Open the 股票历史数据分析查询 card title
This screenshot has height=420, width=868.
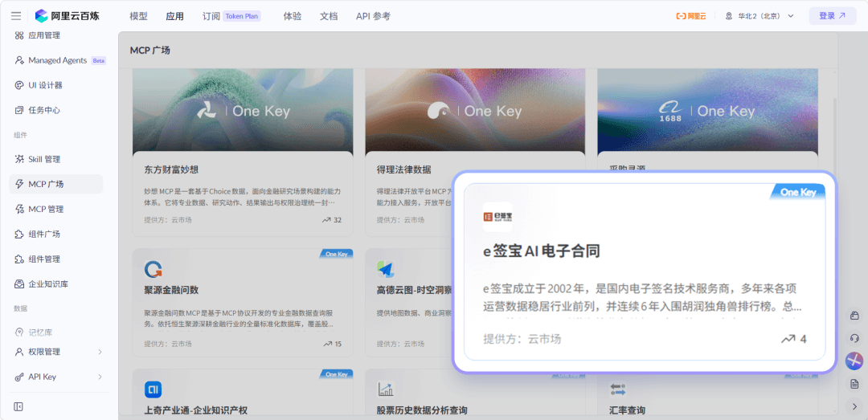tap(422, 410)
